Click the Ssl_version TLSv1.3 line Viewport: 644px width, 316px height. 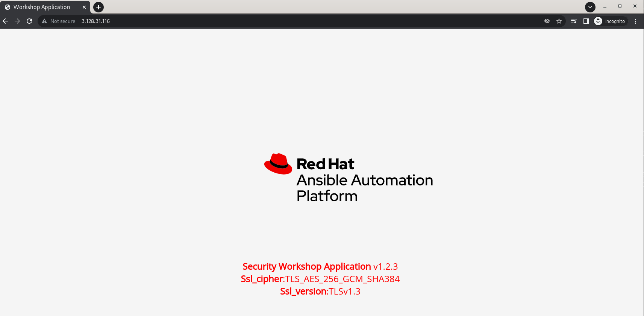(320, 291)
